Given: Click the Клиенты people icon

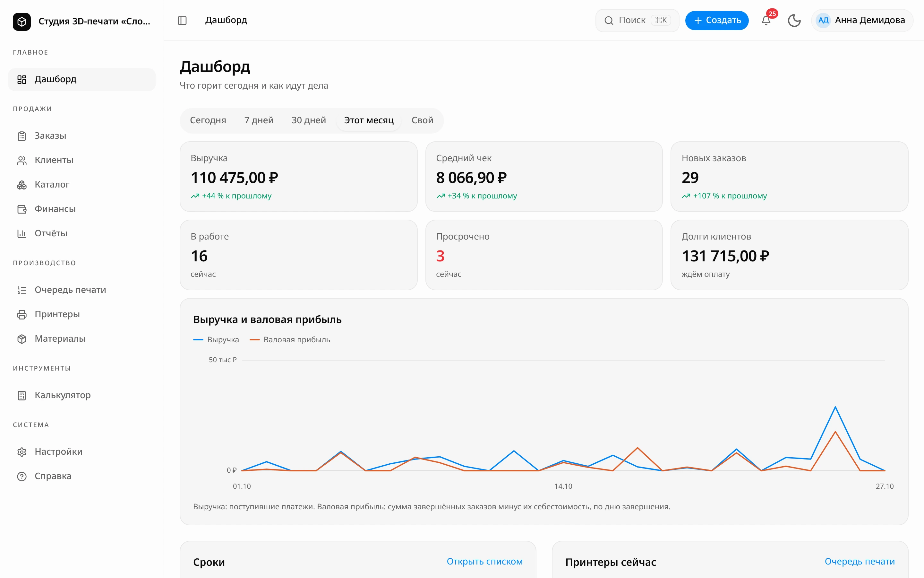Looking at the screenshot, I should pos(22,161).
